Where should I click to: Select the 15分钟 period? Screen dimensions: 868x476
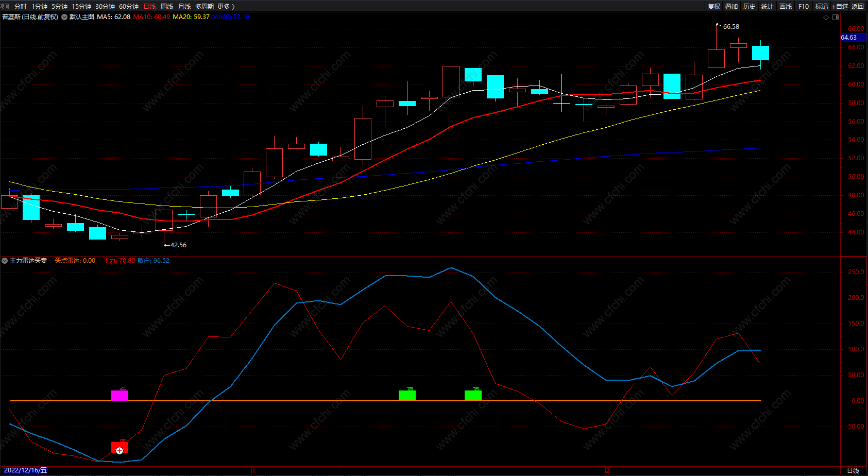tap(81, 7)
